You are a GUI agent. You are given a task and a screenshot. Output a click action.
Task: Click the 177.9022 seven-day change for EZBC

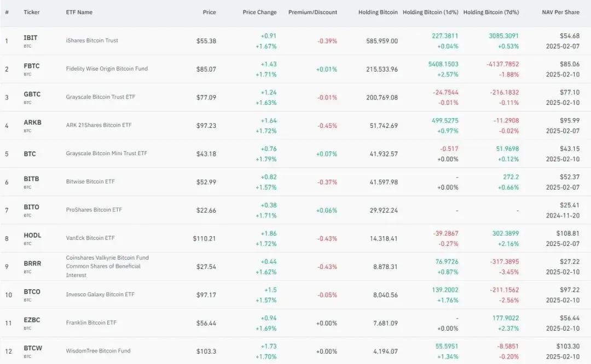click(x=506, y=318)
